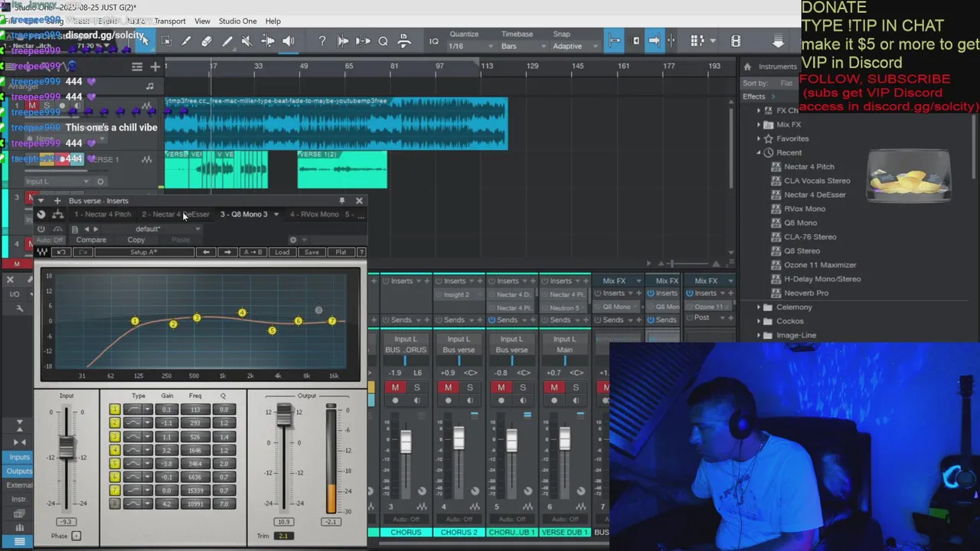This screenshot has width=980, height=551.
Task: Click the Q8 Input fader handle
Action: 67,445
